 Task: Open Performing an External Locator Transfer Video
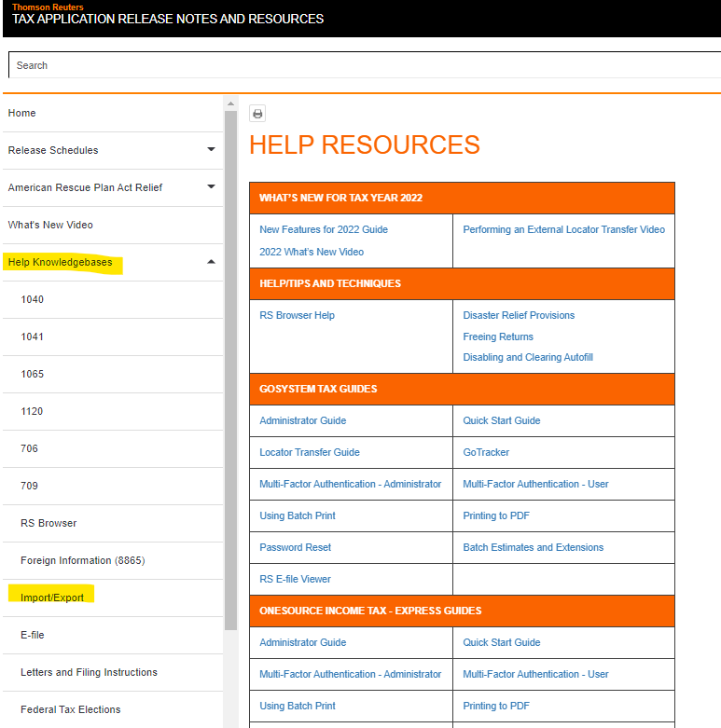pyautogui.click(x=563, y=229)
